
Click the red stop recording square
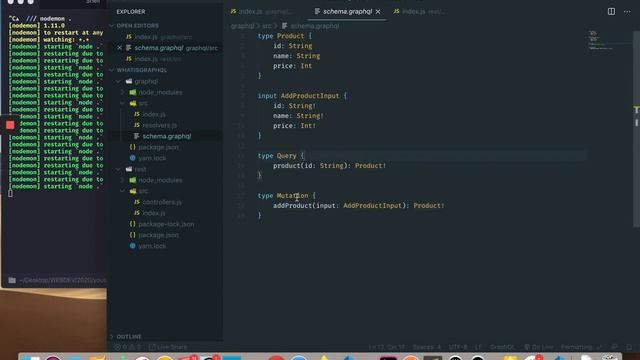click(x=10, y=125)
